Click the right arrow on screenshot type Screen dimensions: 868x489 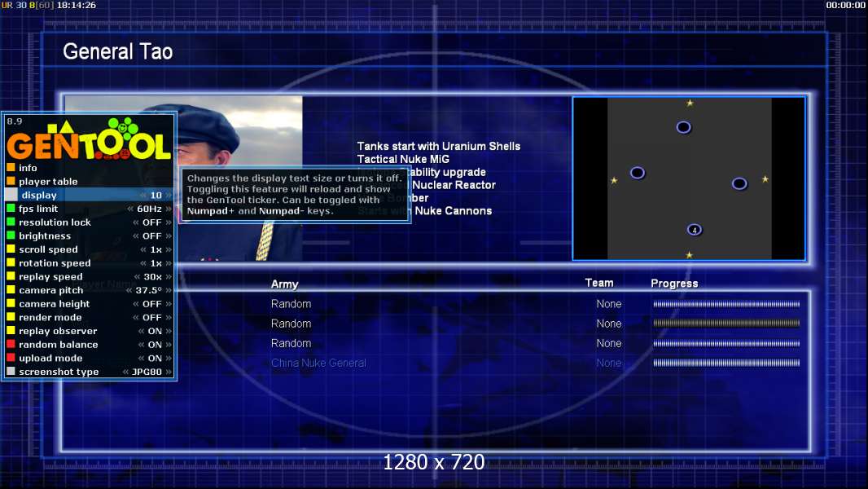coord(169,372)
